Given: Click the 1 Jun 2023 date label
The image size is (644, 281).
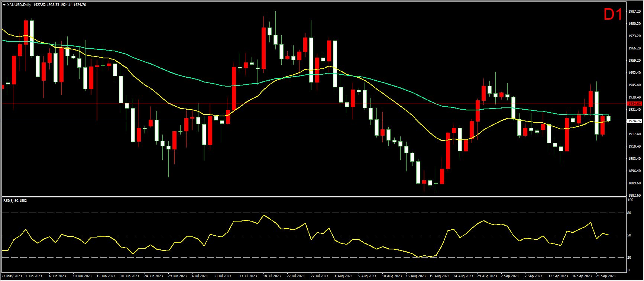Looking at the screenshot, I should point(33,276).
